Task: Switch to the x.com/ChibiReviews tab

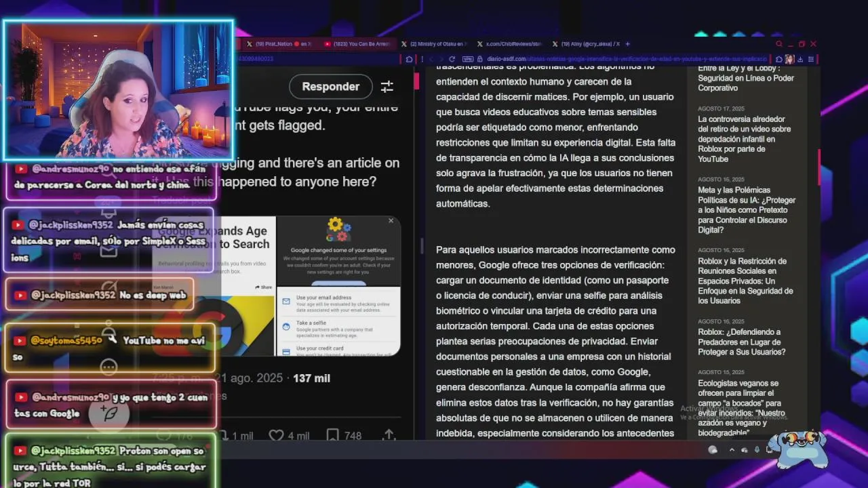Action: coord(511,44)
